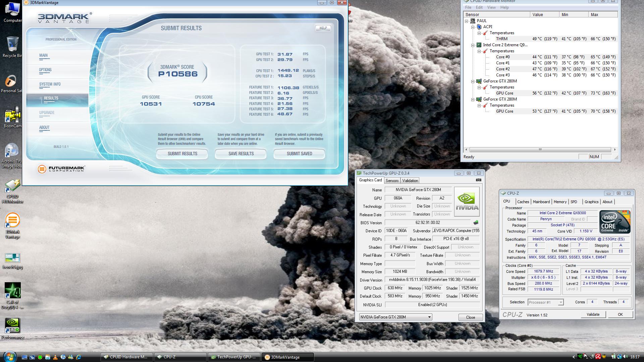This screenshot has height=362, width=644.
Task: Open the 3DMark Vantage desktop shortcut
Action: [12, 226]
